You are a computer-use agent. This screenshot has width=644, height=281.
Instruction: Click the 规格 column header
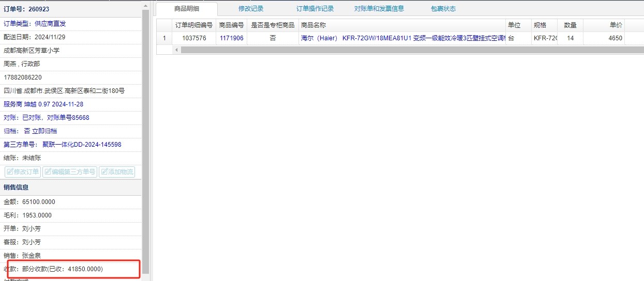[544, 25]
